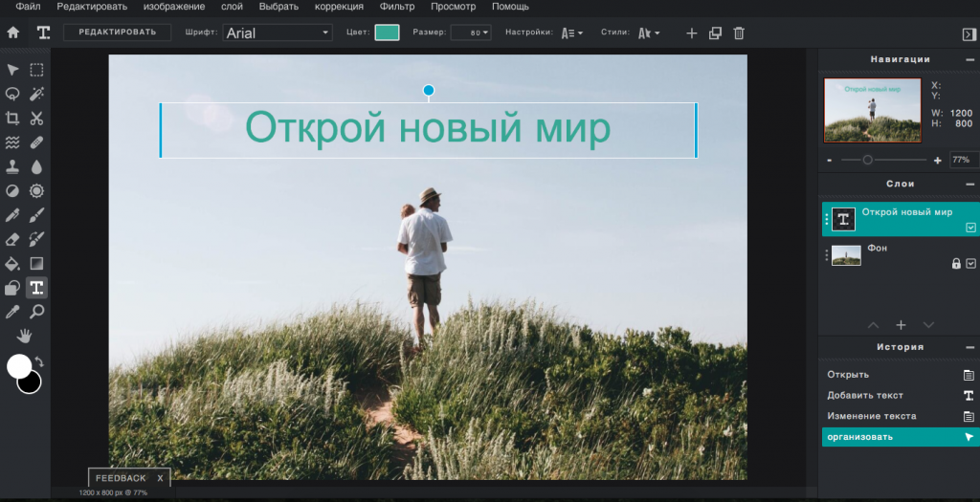The height and width of the screenshot is (502, 980).
Task: Select the Magic Wand tool
Action: [x=37, y=95]
